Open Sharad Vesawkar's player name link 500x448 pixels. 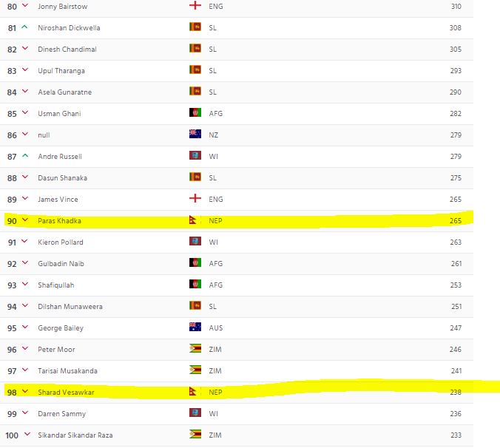(x=66, y=392)
